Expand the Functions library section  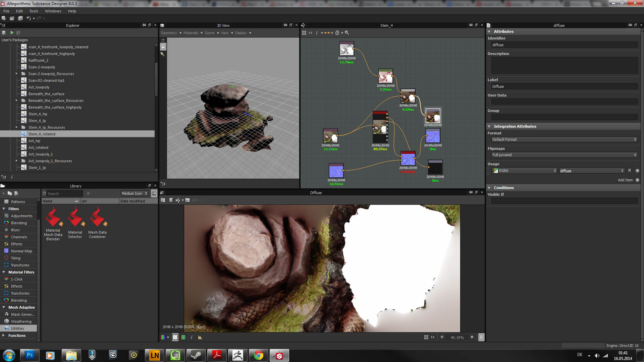[x=4, y=336]
